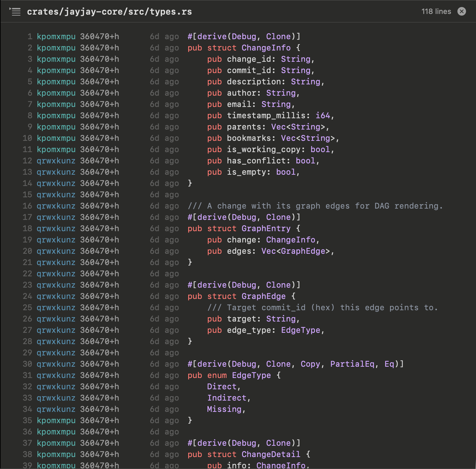
Task: Select the qrwxkunz change id on line 12
Action: click(56, 161)
